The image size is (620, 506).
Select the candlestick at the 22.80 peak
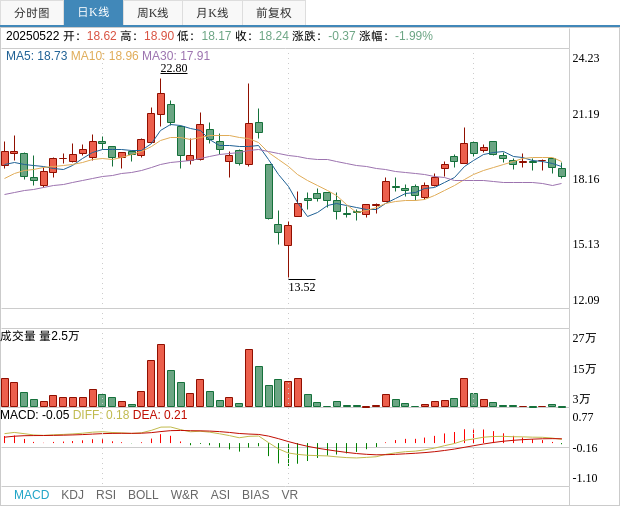[161, 104]
